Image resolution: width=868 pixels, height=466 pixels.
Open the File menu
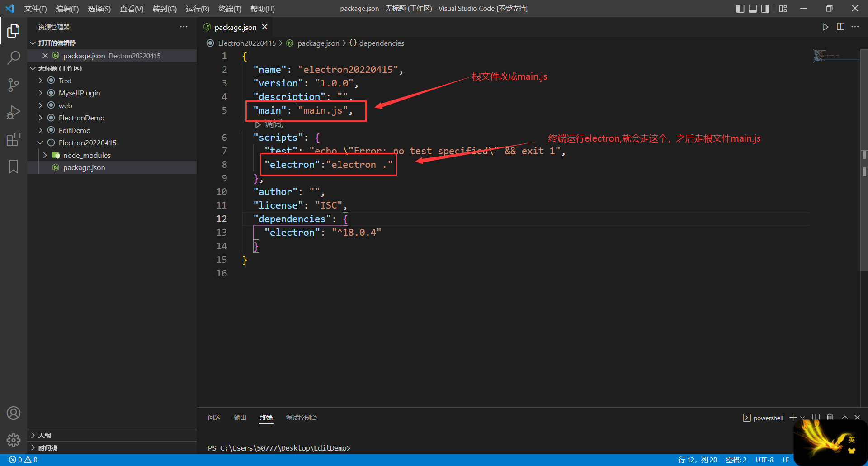pos(35,9)
